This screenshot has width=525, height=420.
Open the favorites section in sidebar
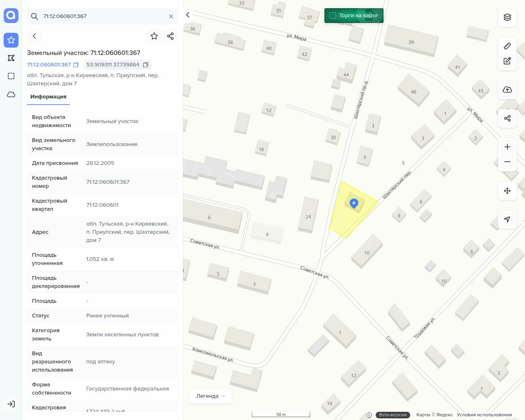pyautogui.click(x=11, y=40)
